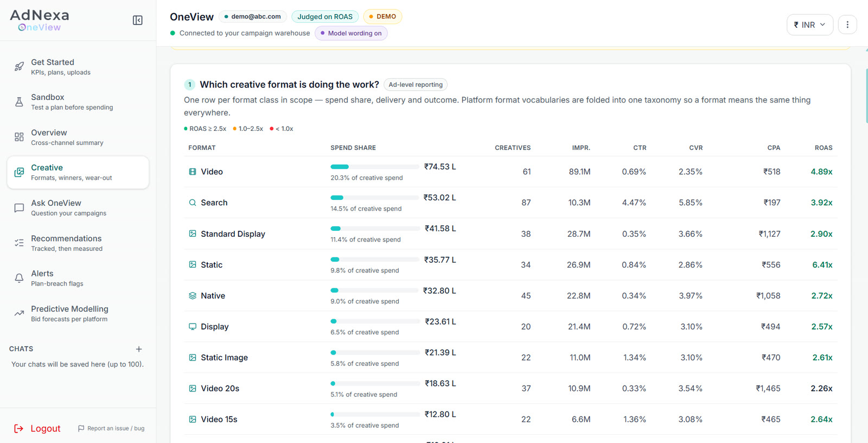Viewport: 868px width, 443px height.
Task: Click the DEMO badge in header
Action: coord(382,17)
